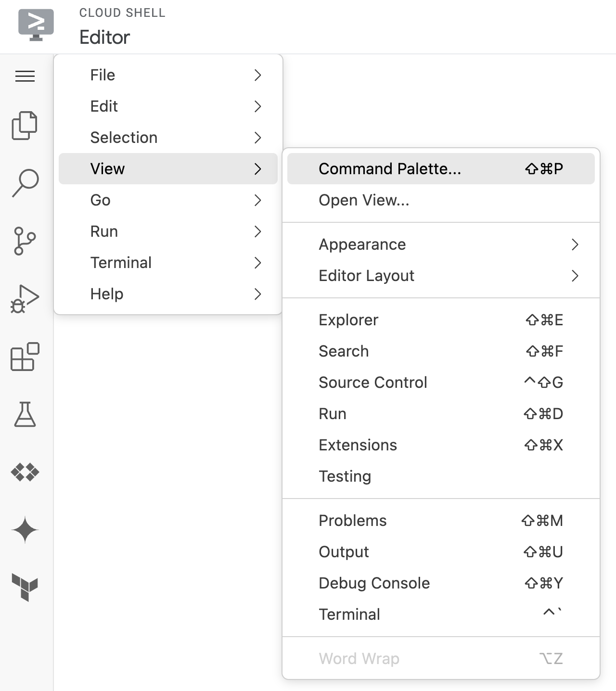
Task: Open the Terraform icon in activity bar
Action: click(x=25, y=587)
